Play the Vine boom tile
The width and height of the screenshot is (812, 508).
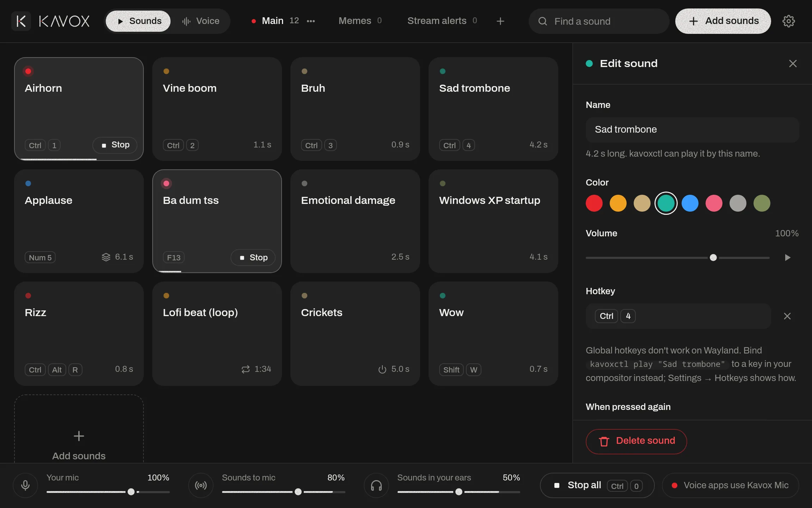pyautogui.click(x=217, y=109)
